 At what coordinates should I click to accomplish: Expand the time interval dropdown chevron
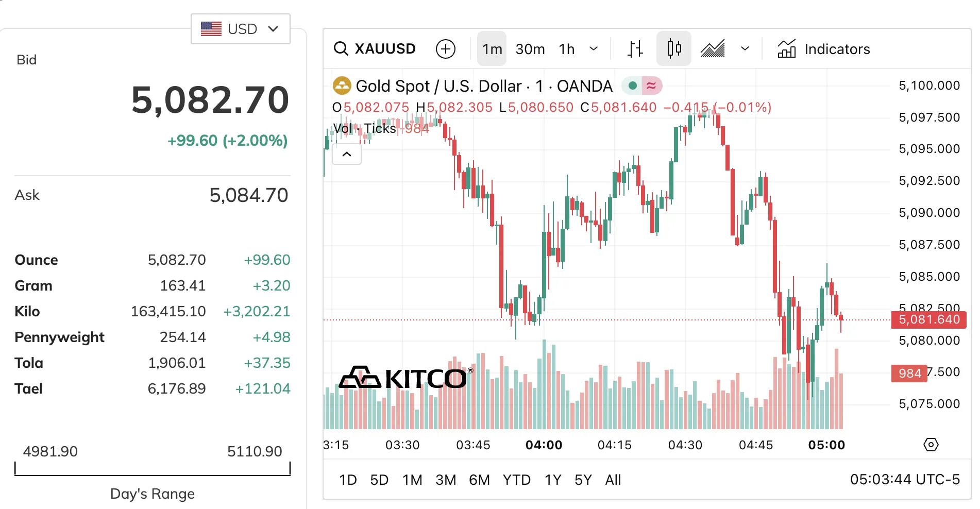594,49
